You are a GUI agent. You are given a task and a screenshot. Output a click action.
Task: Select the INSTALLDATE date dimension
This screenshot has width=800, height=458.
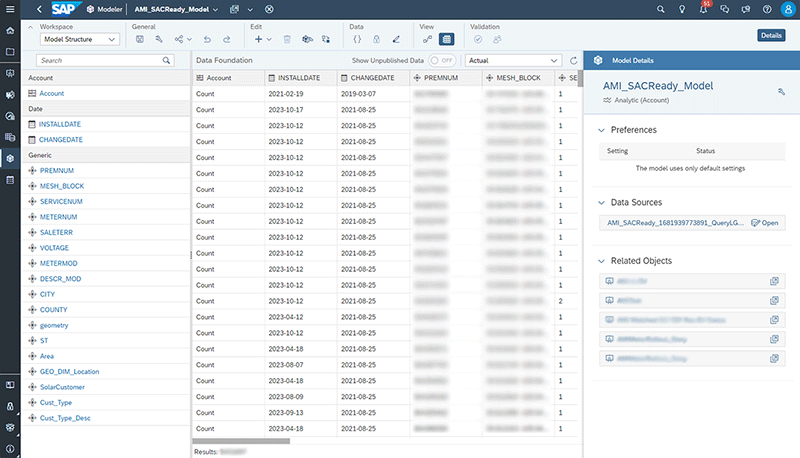click(x=61, y=124)
